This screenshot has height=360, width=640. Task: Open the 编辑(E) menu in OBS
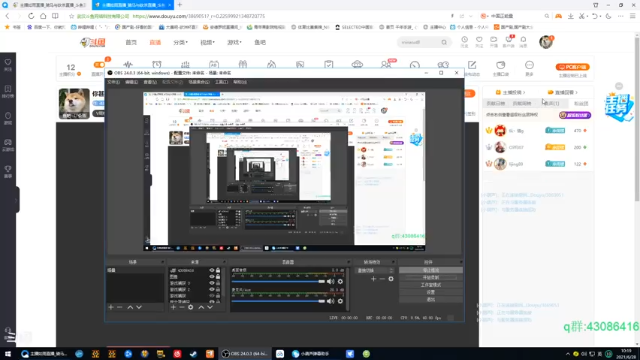[131, 82]
